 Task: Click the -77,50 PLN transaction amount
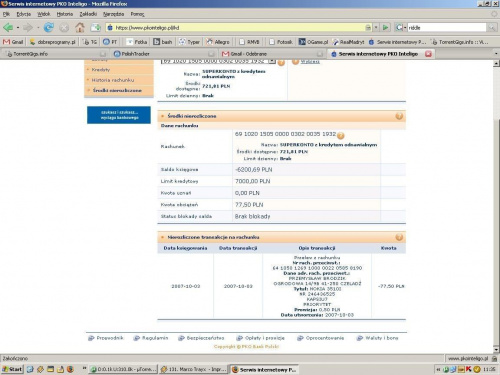pos(391,286)
